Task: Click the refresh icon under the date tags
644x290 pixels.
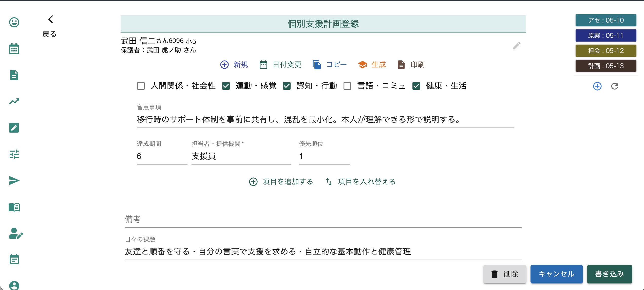Action: tap(615, 86)
